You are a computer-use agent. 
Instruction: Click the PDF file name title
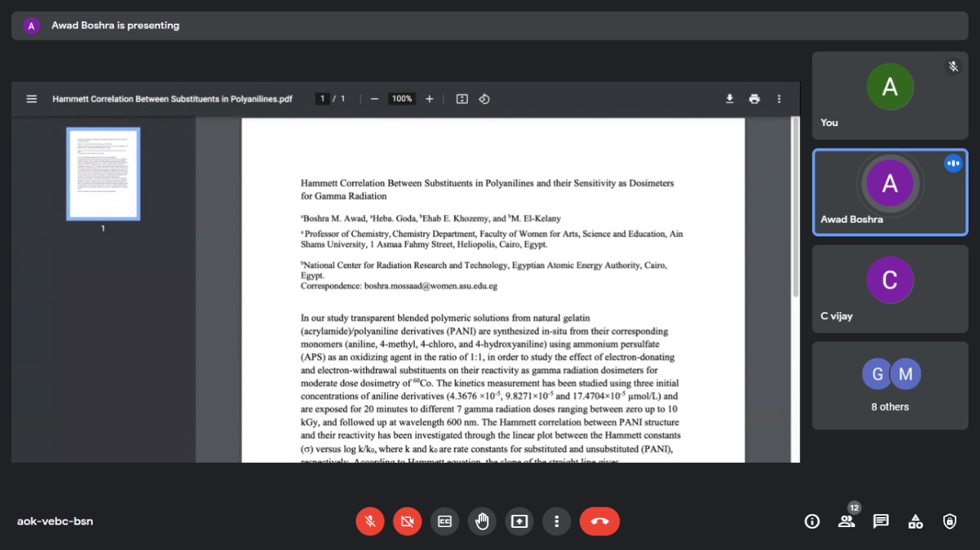point(172,99)
